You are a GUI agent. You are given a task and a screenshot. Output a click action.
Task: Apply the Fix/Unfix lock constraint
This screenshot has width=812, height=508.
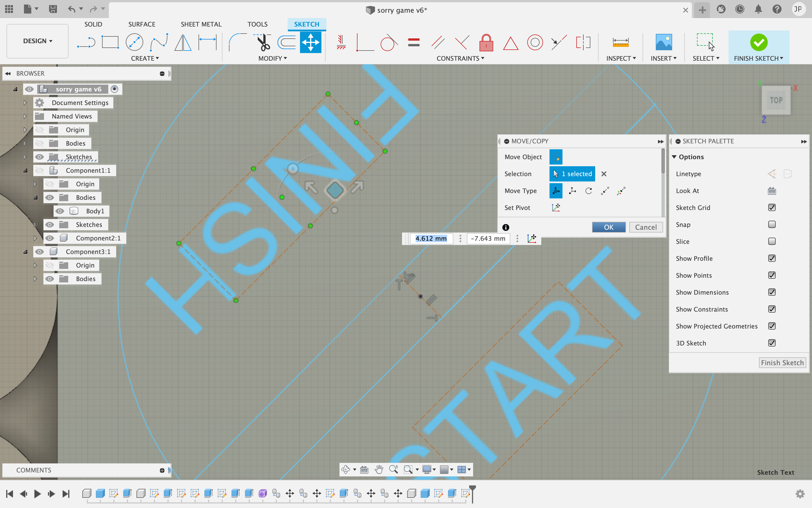[486, 43]
